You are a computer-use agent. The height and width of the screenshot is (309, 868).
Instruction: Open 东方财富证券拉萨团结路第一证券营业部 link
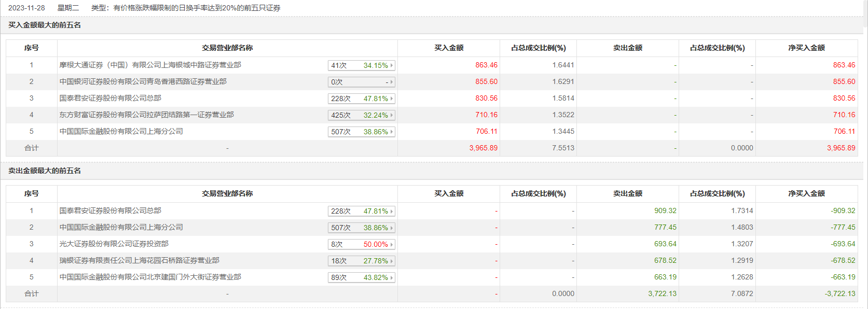pyautogui.click(x=146, y=115)
